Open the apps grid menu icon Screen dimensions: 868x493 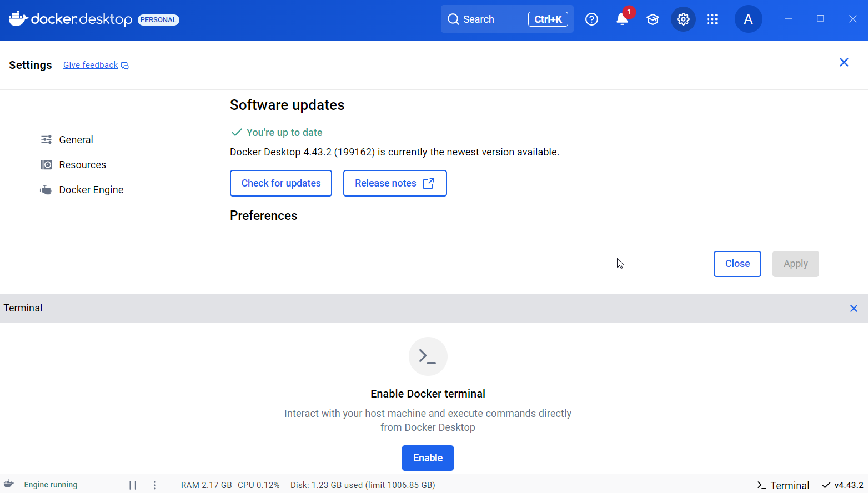tap(712, 19)
